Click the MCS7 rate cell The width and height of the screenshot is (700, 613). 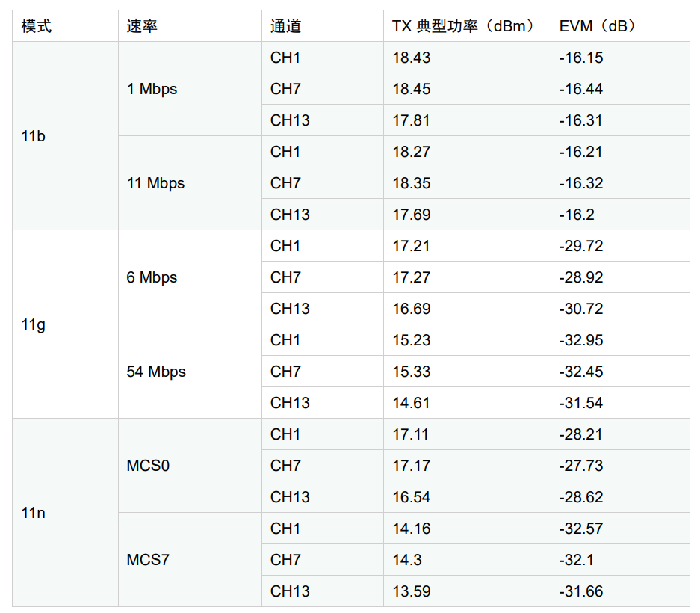[x=191, y=560]
